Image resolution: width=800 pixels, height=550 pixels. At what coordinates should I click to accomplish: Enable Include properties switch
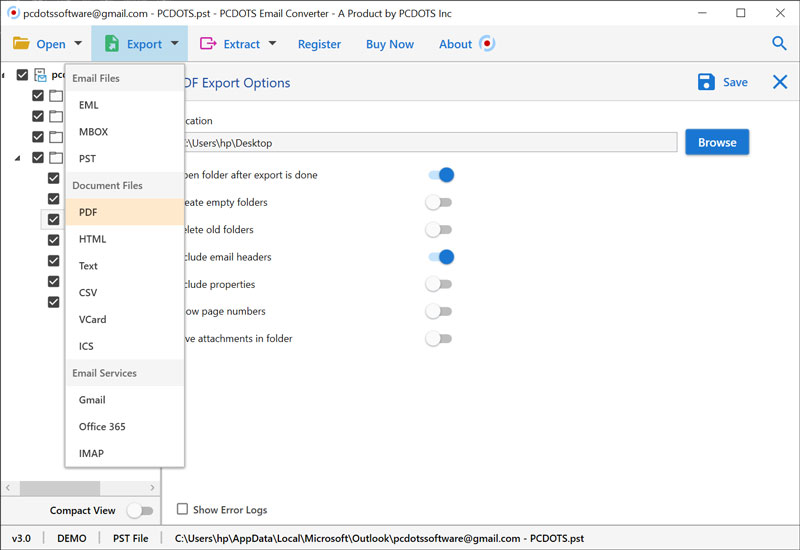coord(439,284)
